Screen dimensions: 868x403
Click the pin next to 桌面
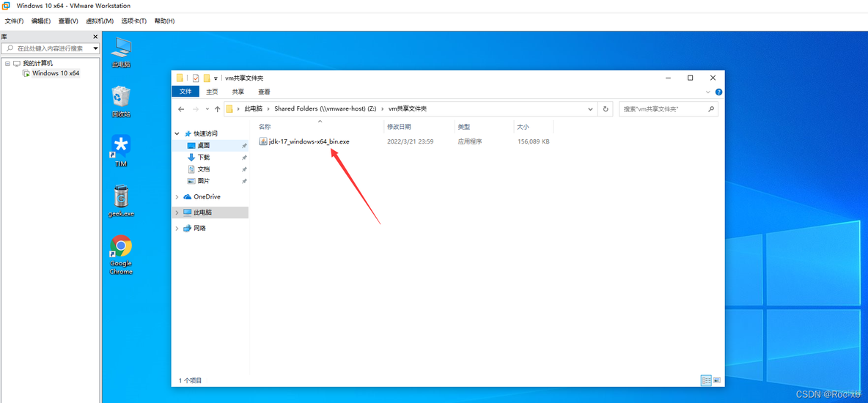[x=244, y=146]
